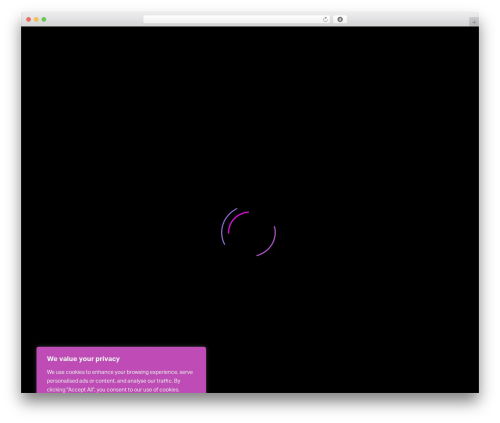Click the green maximize window button
Viewport: 500px width, 423px height.
pyautogui.click(x=44, y=20)
